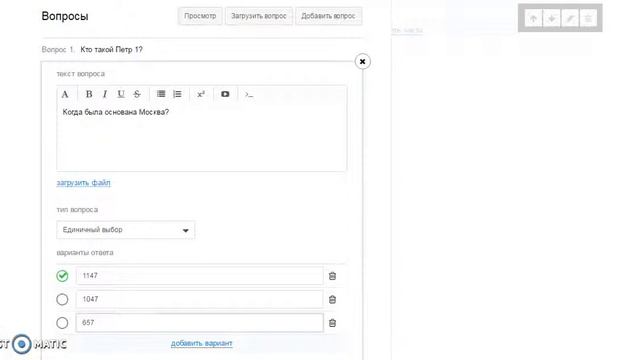This screenshot has width=640, height=360.
Task: Edit the answer field containing 1047
Action: 200,299
